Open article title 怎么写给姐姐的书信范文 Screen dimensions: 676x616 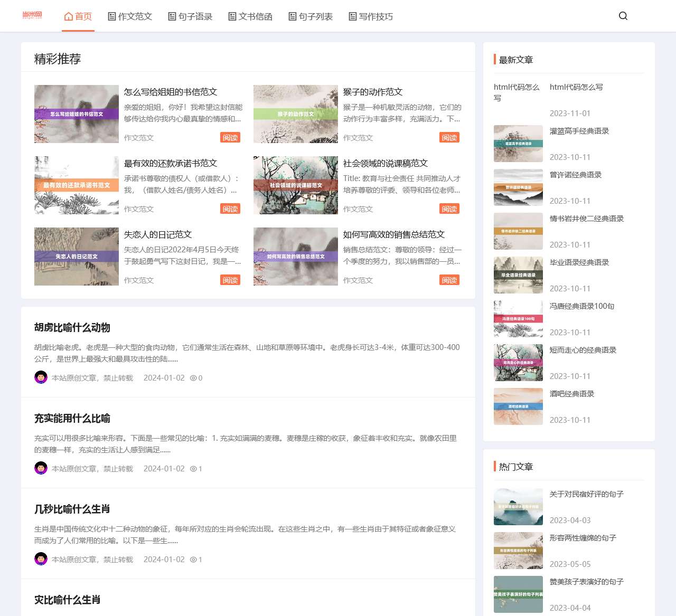click(171, 92)
